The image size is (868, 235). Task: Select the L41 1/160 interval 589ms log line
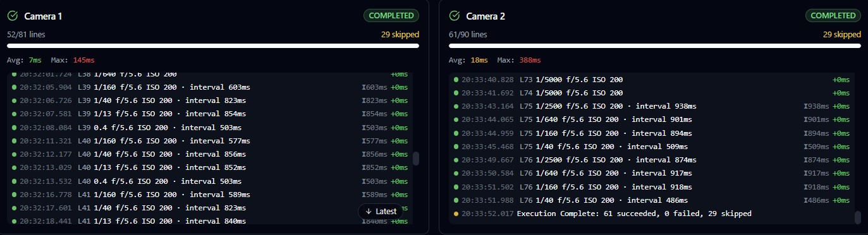coord(210,195)
